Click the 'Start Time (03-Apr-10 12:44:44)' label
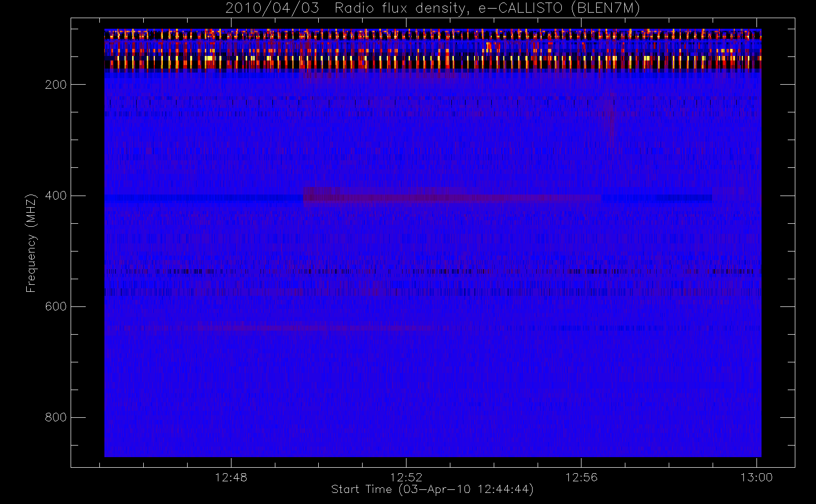Screen dimensions: 816x504 432,489
